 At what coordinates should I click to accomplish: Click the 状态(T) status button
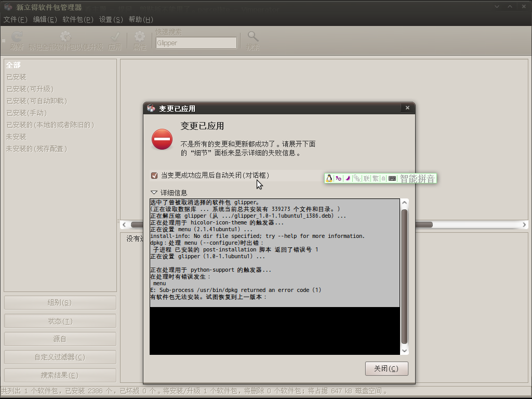(60, 321)
